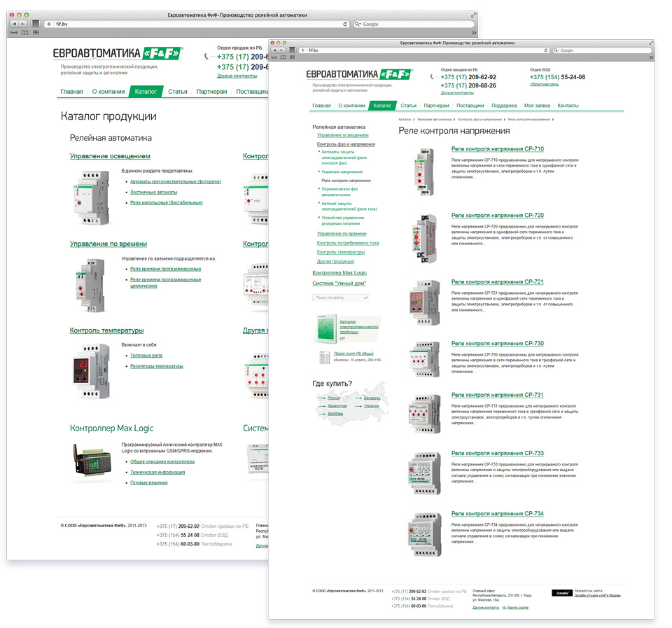Click the Google search field in rear window
The image size is (672, 628).
414,24
